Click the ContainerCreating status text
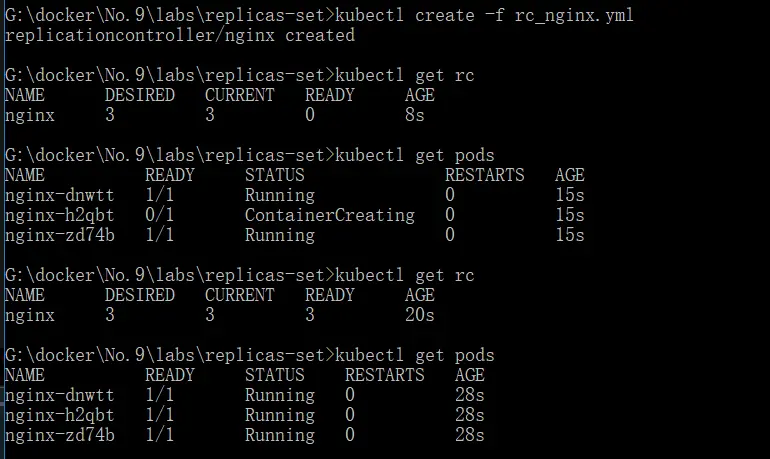This screenshot has height=459, width=770. (329, 215)
